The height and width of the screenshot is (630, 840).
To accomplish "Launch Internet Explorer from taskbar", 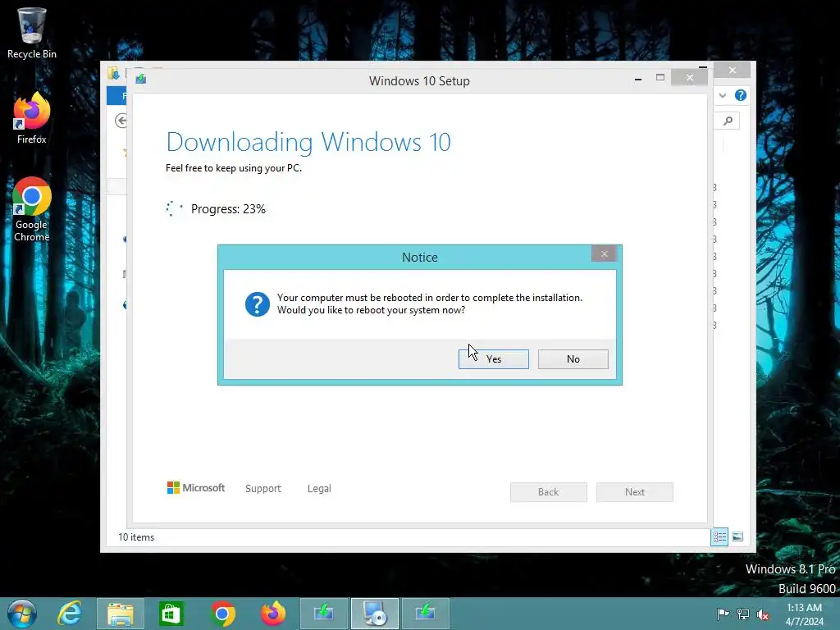I will 71,614.
